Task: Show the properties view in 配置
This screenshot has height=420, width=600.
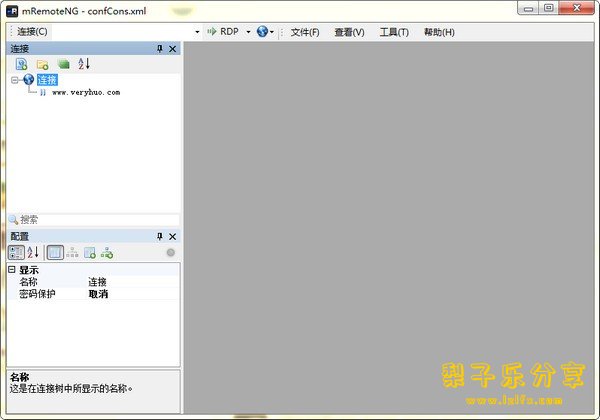Action: click(x=55, y=252)
